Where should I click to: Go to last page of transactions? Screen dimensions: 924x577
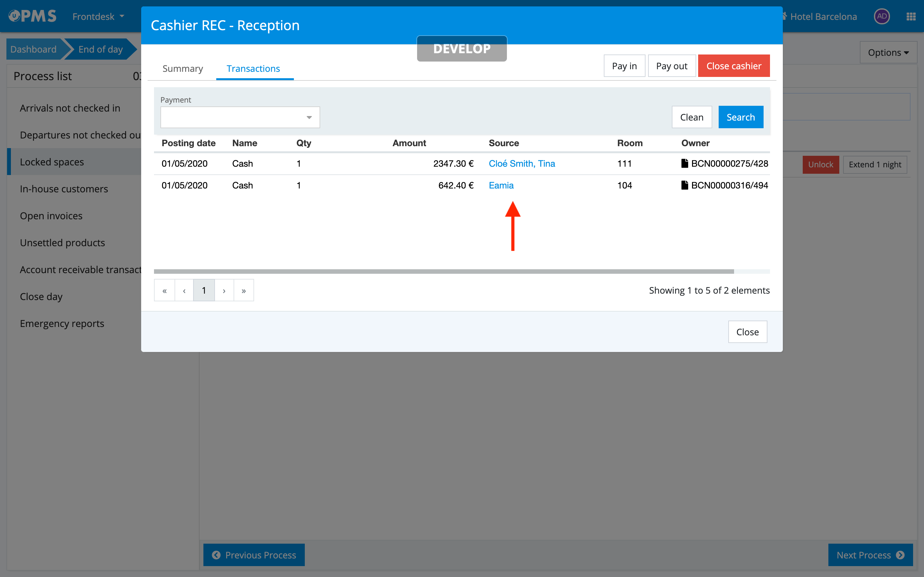click(x=244, y=290)
